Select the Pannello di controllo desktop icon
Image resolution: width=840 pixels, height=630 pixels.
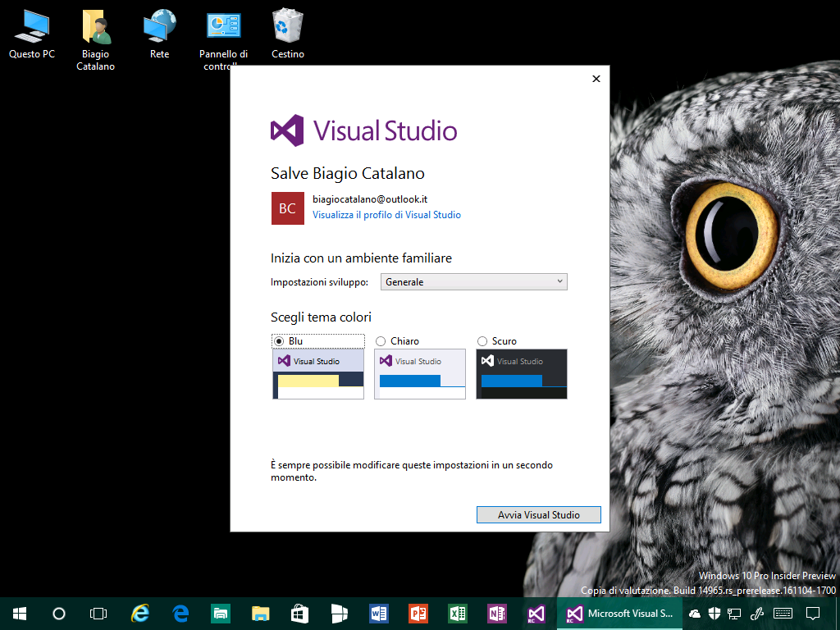pyautogui.click(x=223, y=38)
